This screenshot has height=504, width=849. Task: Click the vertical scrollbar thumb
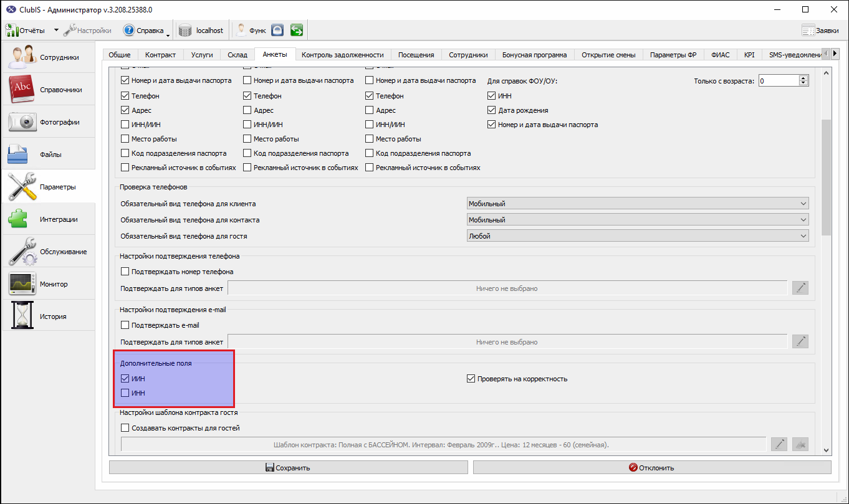click(827, 178)
